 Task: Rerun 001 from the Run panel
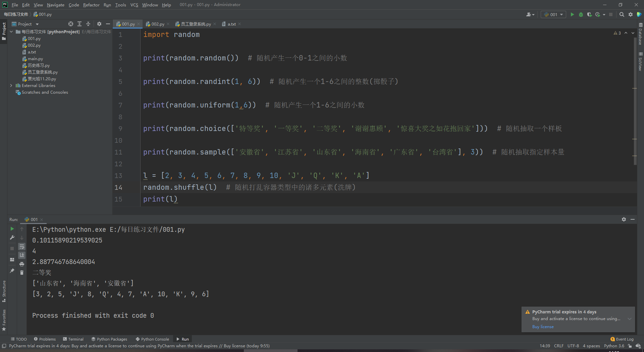(12, 229)
